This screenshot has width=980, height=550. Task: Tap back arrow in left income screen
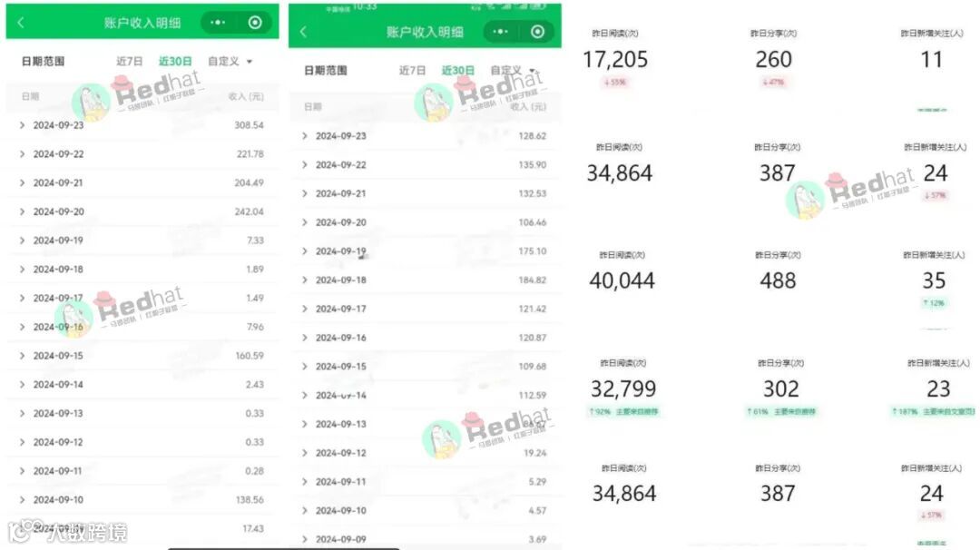(21, 23)
